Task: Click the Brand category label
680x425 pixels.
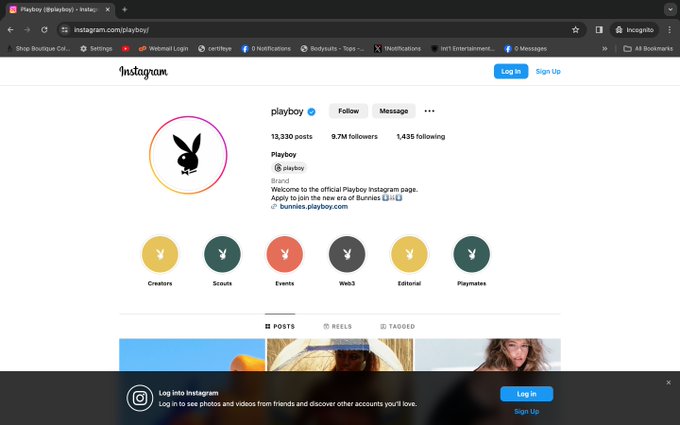Action: (x=280, y=181)
